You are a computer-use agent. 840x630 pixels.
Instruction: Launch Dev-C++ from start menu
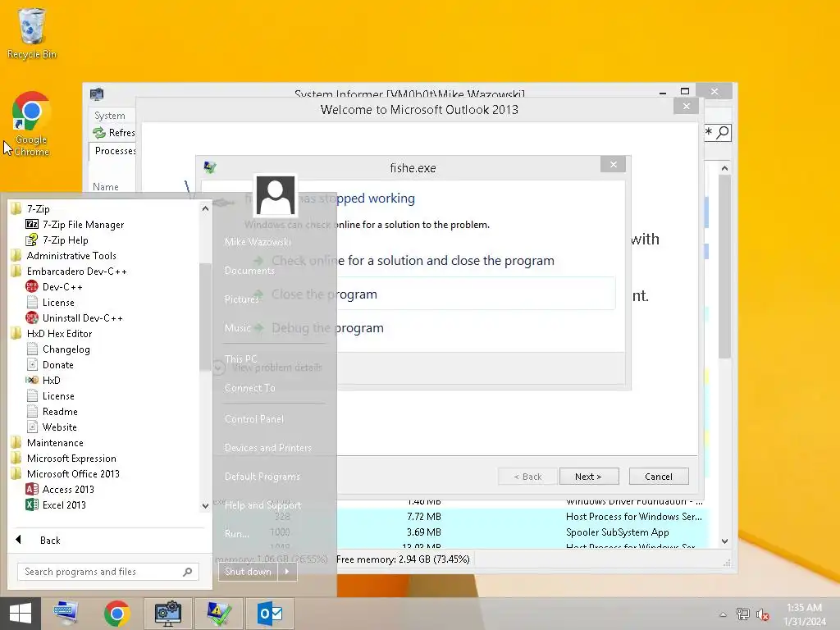(x=55, y=286)
